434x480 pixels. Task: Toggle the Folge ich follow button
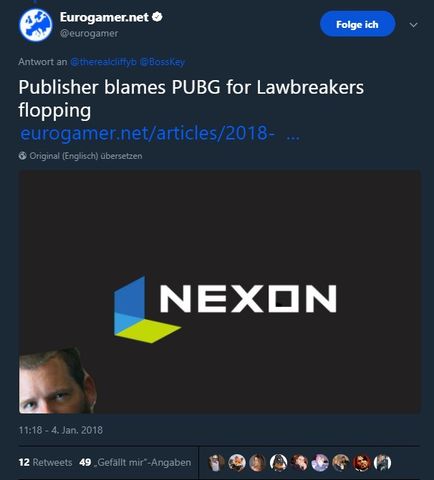coord(357,24)
